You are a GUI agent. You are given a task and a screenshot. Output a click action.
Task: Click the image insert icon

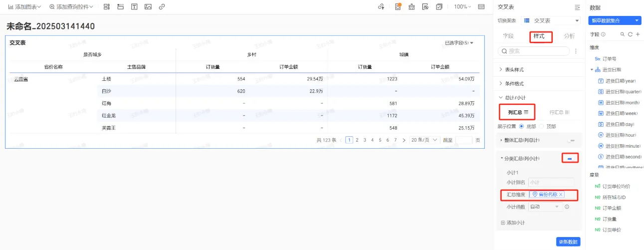pyautogui.click(x=148, y=7)
